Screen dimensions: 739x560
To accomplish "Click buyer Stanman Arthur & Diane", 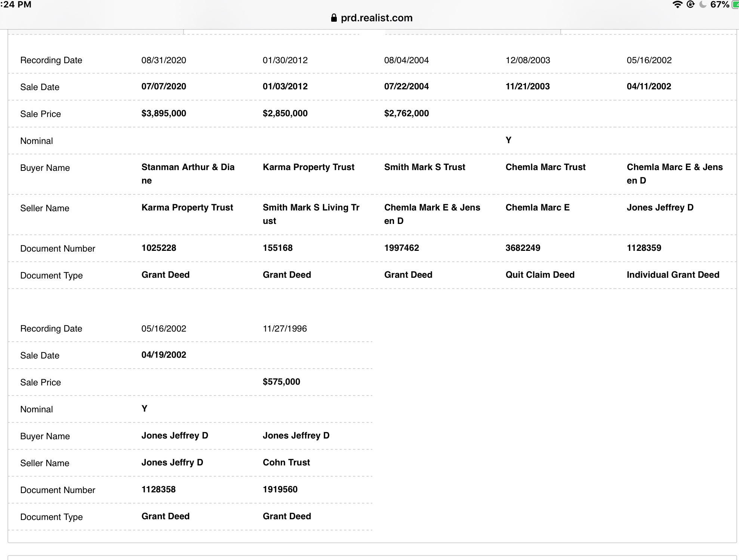I will click(x=188, y=174).
